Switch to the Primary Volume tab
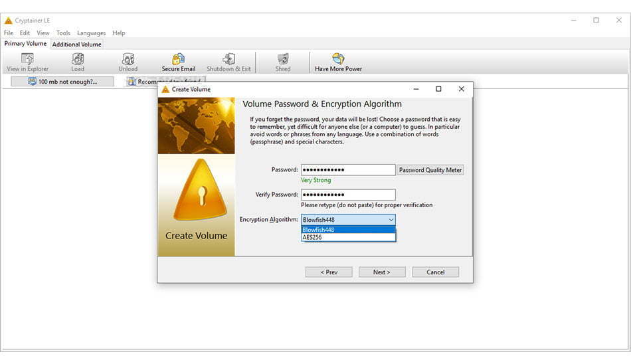Screen dimensions: 631x364 (25, 43)
